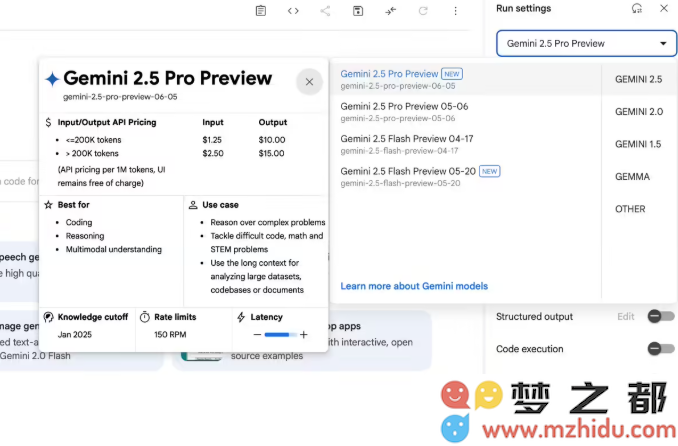Click the Multimodal understanding bullet

click(x=114, y=249)
